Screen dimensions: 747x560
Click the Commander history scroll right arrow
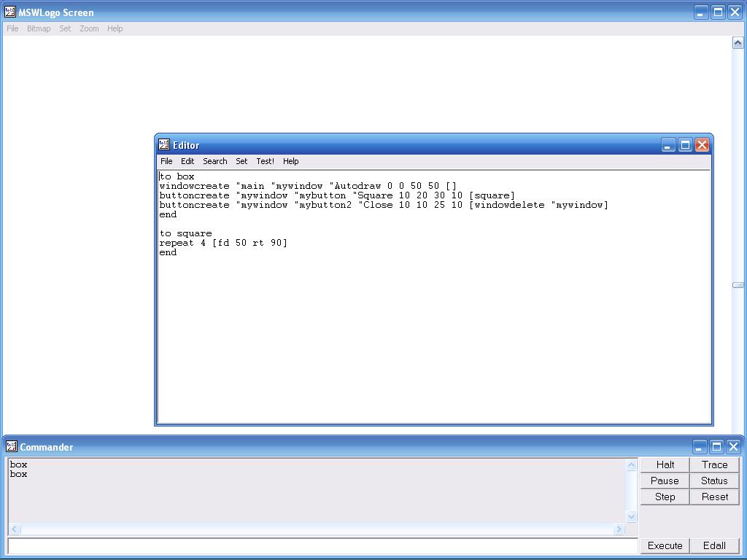(619, 529)
